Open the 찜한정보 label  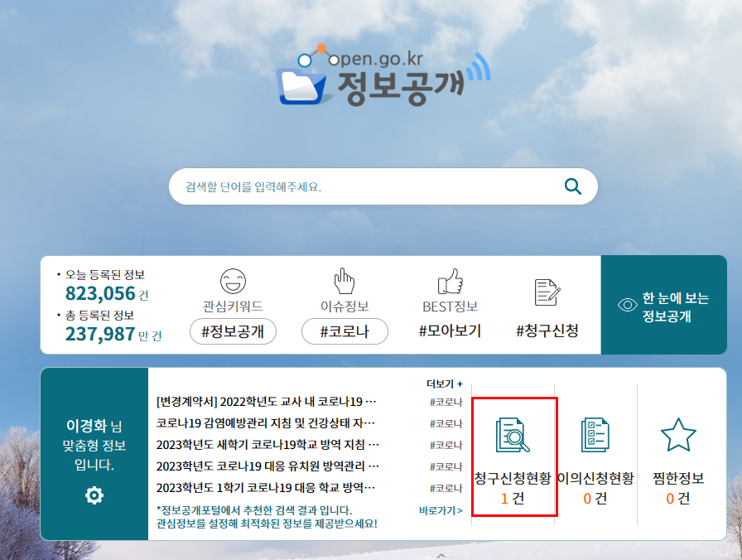coord(678,478)
